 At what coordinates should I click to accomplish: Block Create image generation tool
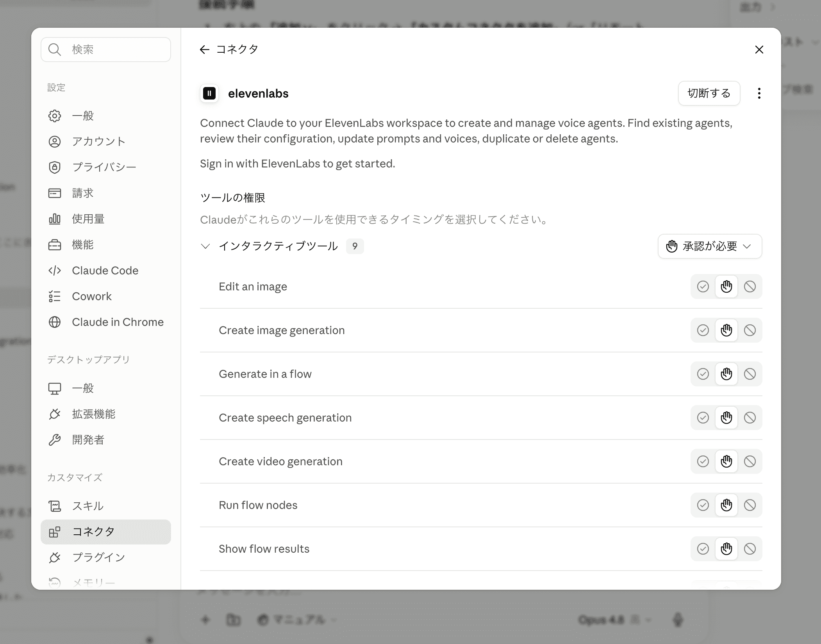tap(750, 331)
